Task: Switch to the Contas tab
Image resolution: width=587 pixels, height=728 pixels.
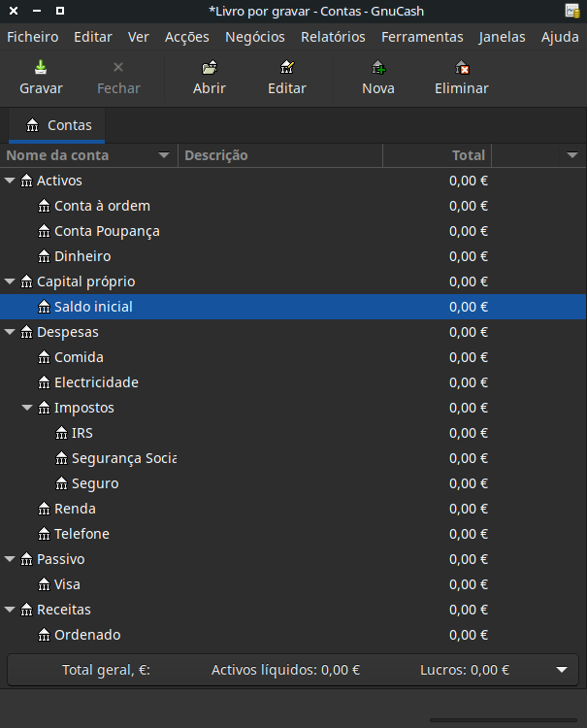Action: (58, 125)
